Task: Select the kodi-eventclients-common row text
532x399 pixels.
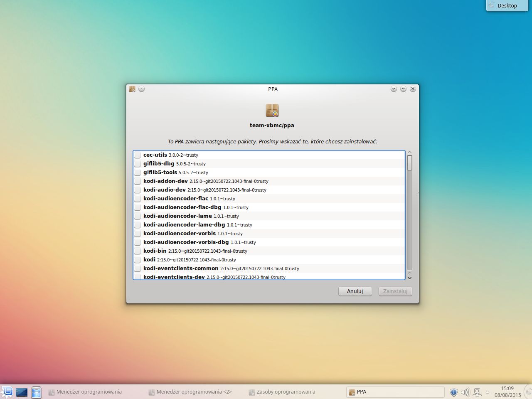Action: 221,268
